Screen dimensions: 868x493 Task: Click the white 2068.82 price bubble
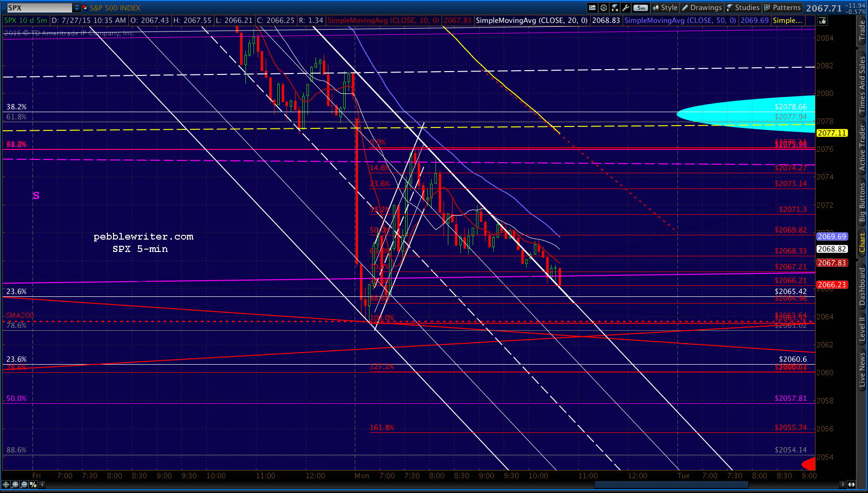point(832,249)
